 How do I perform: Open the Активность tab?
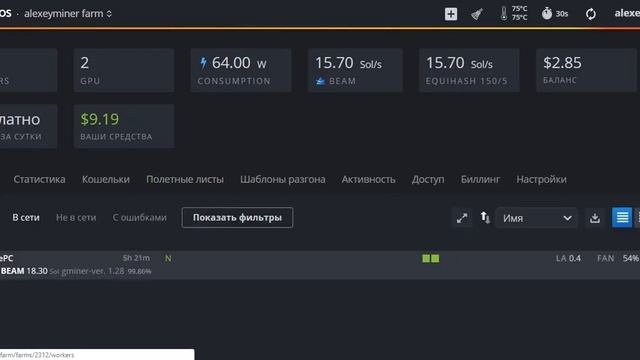click(x=369, y=179)
